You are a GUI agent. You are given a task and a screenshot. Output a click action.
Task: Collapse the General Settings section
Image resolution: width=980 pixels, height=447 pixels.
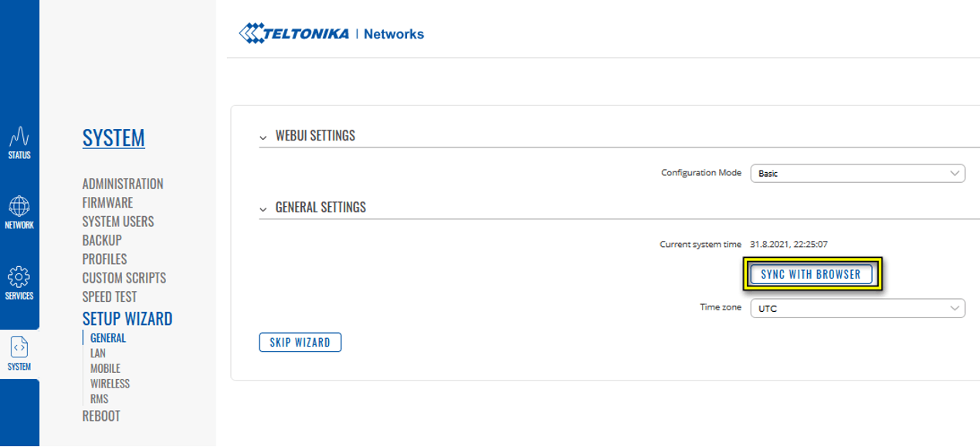[x=263, y=209]
